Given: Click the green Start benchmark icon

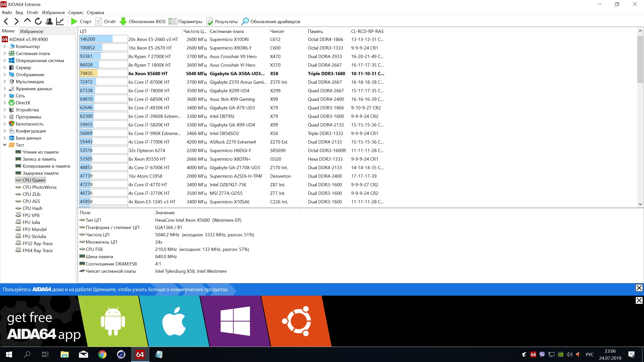Looking at the screenshot, I should point(74,22).
